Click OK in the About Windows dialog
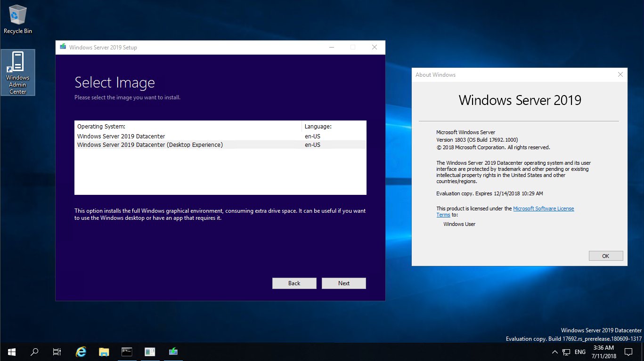 tap(606, 256)
